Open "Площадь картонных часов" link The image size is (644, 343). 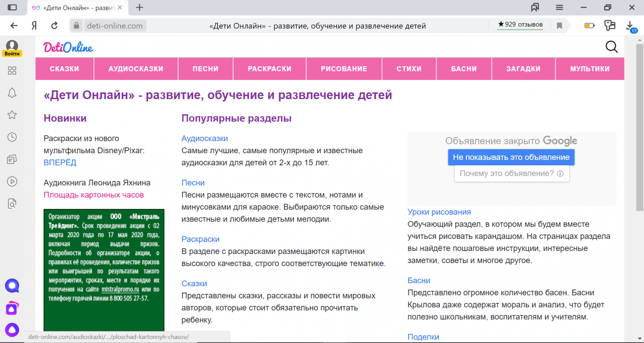tap(94, 195)
